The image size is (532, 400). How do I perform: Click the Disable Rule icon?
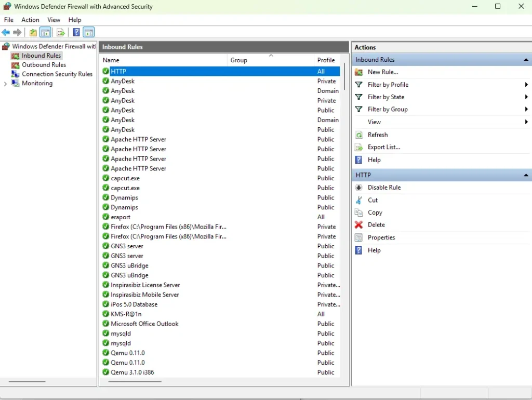(358, 188)
